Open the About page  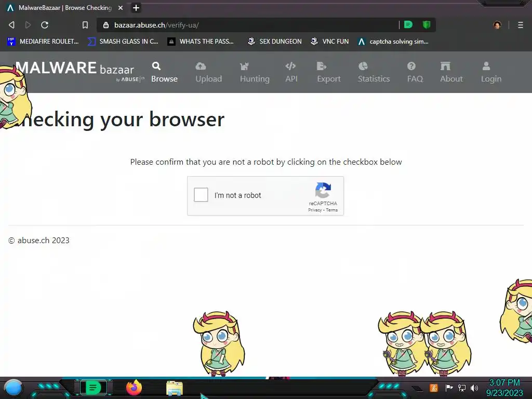(451, 72)
